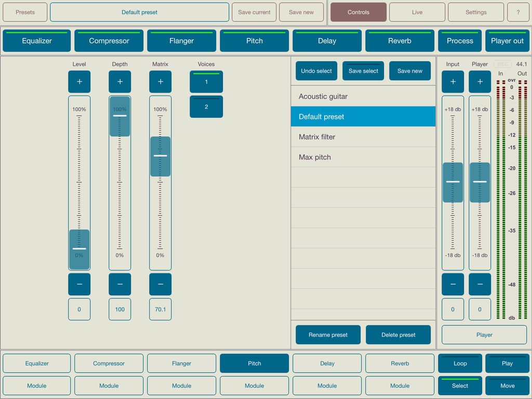532x399 pixels.
Task: Select the Reverb effect tab
Action: coord(400,41)
